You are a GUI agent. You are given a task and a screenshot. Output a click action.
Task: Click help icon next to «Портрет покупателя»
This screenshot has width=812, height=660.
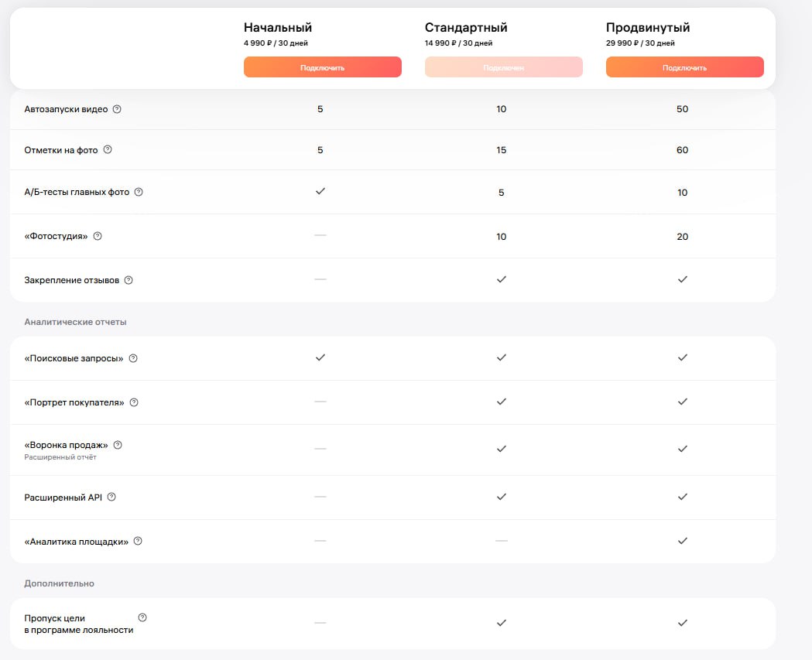click(x=134, y=402)
